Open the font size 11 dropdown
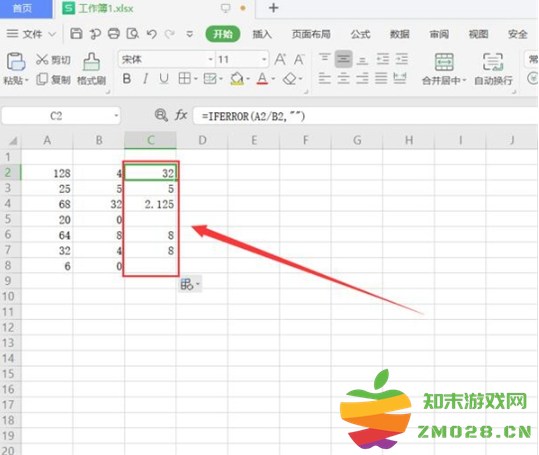Screen dimensions: 539x455 (264, 59)
